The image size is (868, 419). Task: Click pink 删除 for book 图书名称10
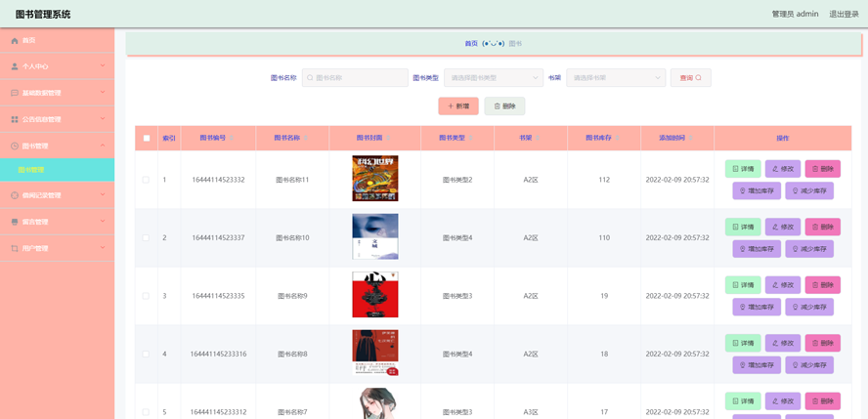[823, 227]
